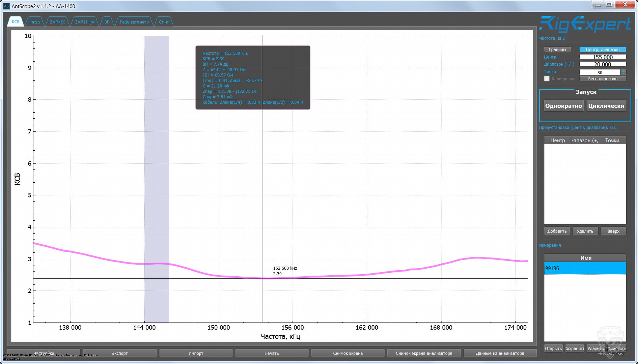638x364 pixels.
Task: Open the Рефлектометр tab
Action: 134,22
